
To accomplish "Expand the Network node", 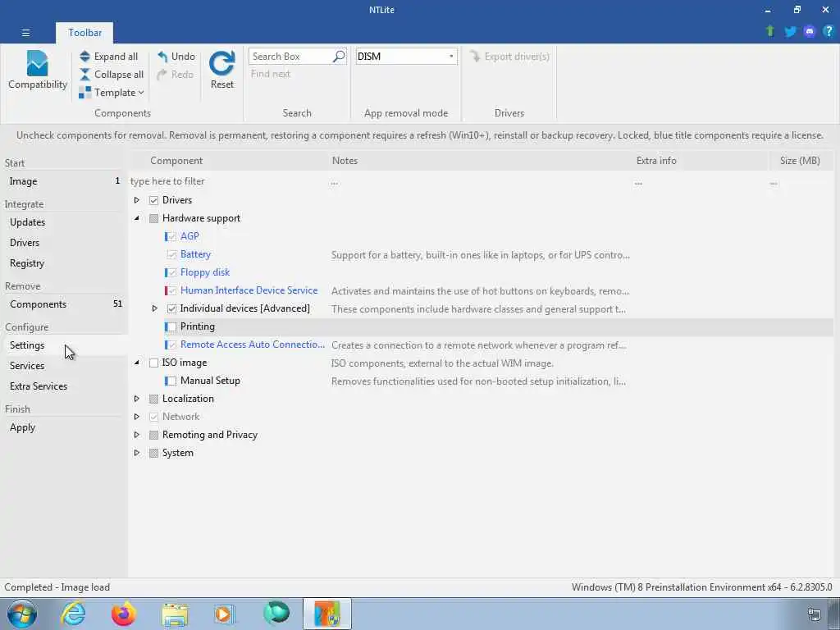I will pos(137,417).
